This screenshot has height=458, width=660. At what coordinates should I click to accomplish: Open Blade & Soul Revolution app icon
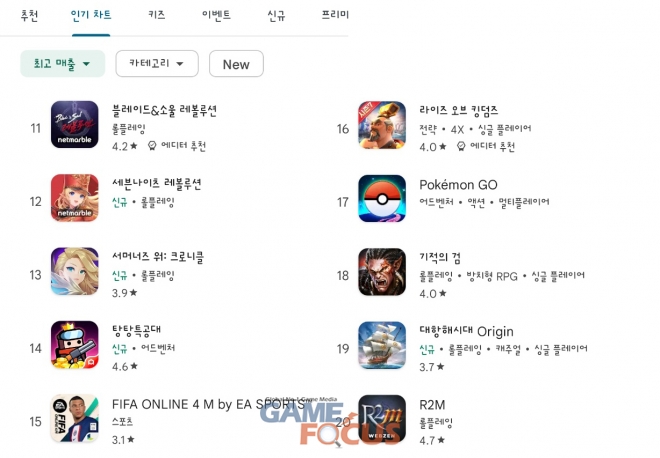click(75, 125)
